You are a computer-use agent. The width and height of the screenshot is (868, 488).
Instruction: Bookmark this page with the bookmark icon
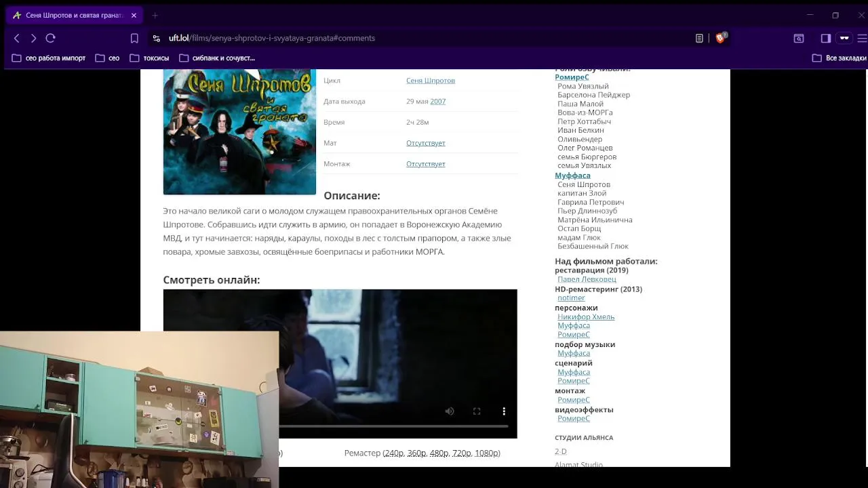(134, 39)
